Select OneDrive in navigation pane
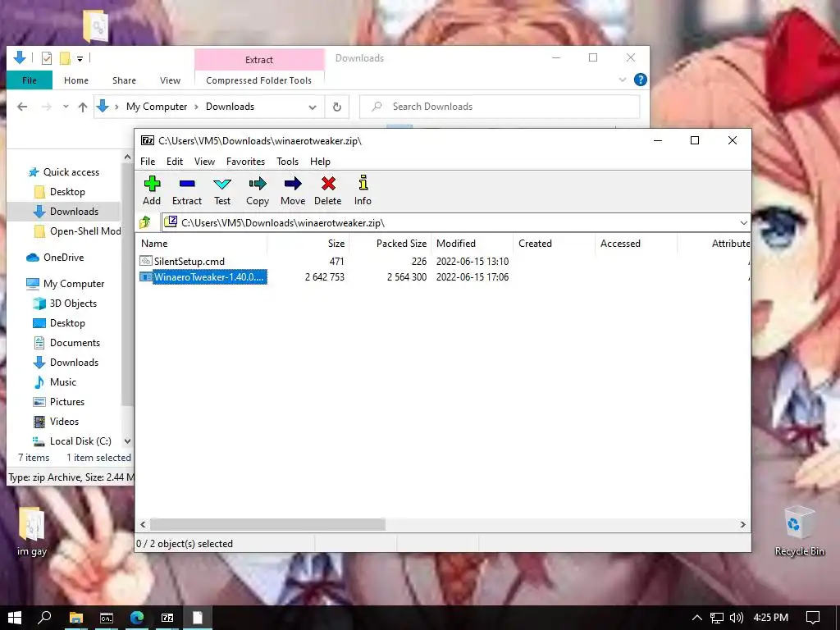The image size is (840, 630). [55, 257]
